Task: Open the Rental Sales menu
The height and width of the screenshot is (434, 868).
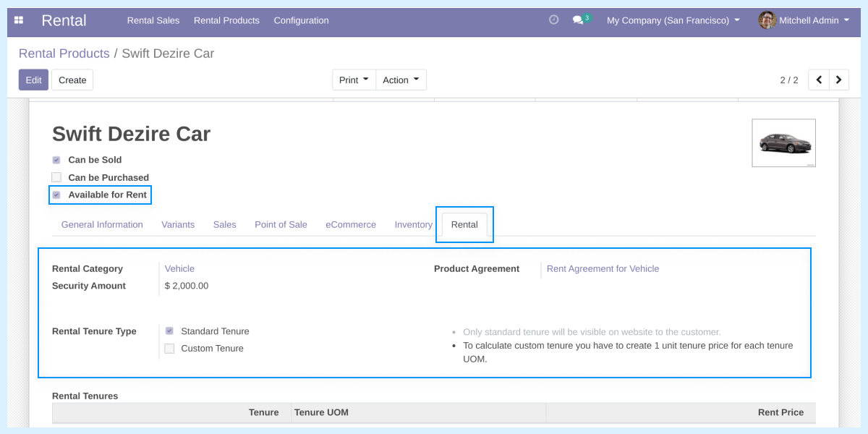Action: pyautogui.click(x=153, y=20)
